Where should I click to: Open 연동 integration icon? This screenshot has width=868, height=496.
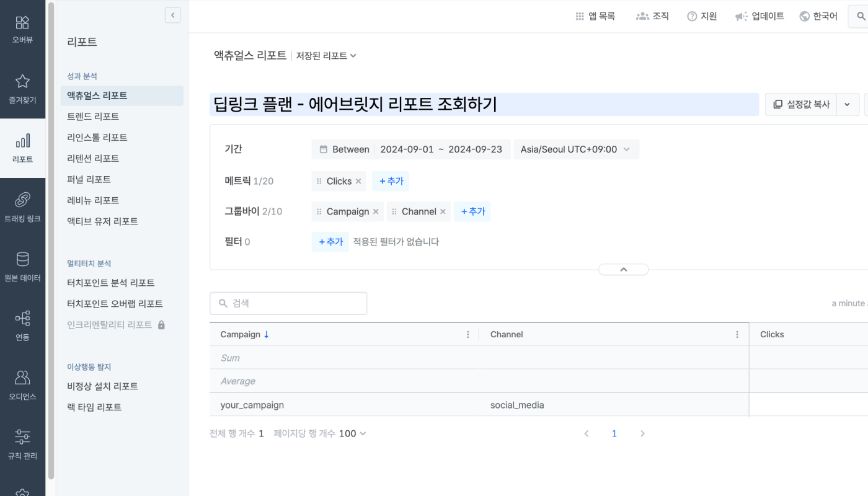click(x=22, y=319)
